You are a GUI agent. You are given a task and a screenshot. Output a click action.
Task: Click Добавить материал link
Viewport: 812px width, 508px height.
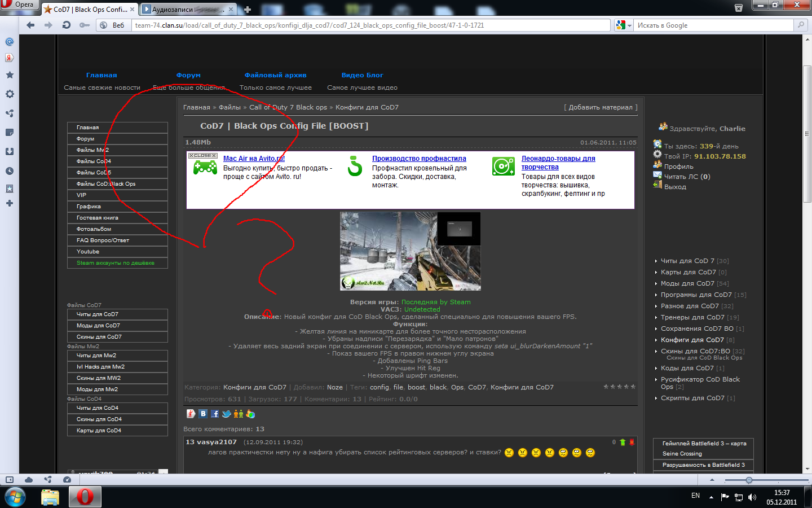coord(601,107)
